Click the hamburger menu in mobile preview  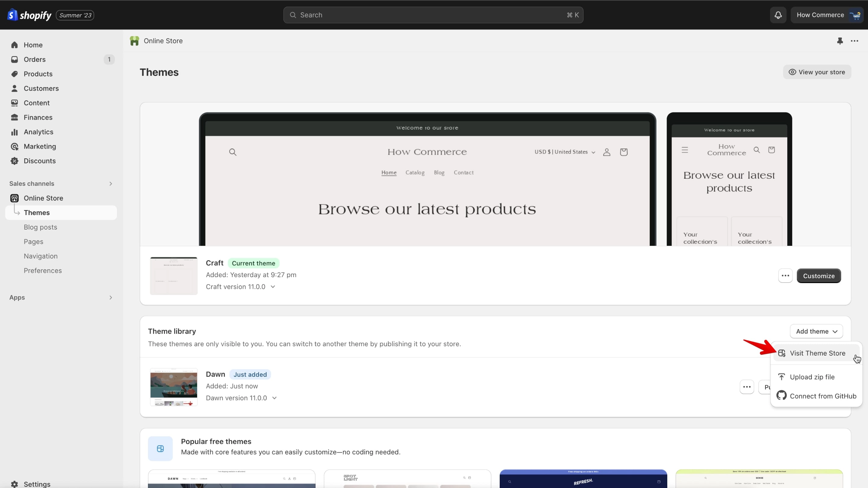click(685, 150)
